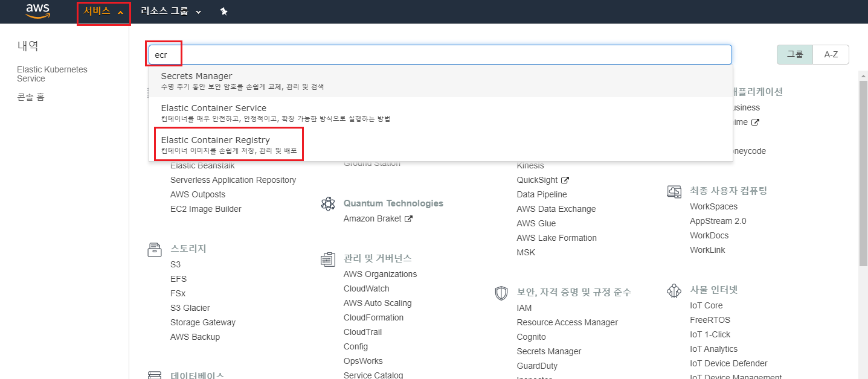Open MSK service
Viewport: 868px width, 379px height.
click(x=526, y=252)
